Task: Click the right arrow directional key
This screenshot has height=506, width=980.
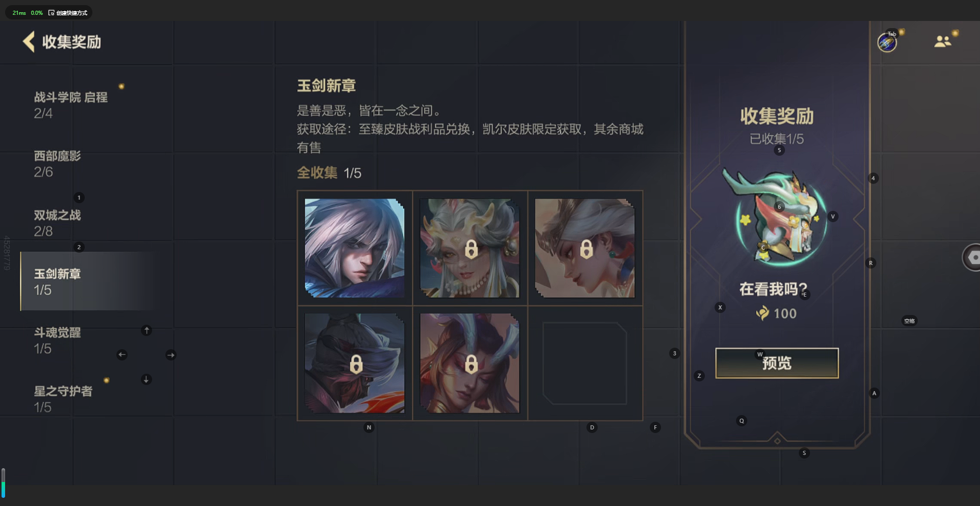Action: (171, 355)
